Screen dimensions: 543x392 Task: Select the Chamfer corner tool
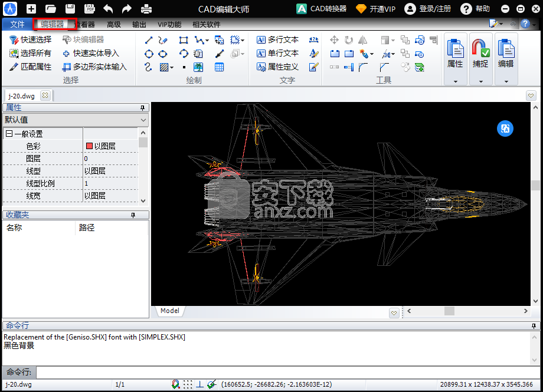coord(384,67)
